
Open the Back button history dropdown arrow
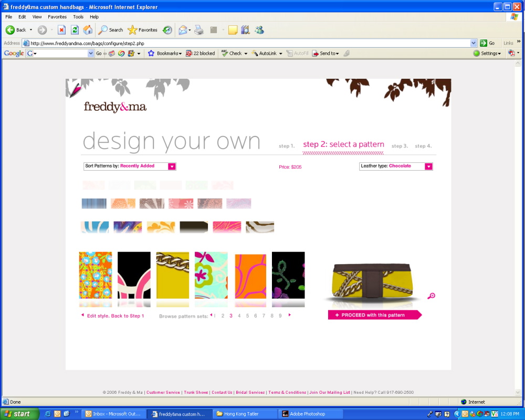click(x=31, y=30)
